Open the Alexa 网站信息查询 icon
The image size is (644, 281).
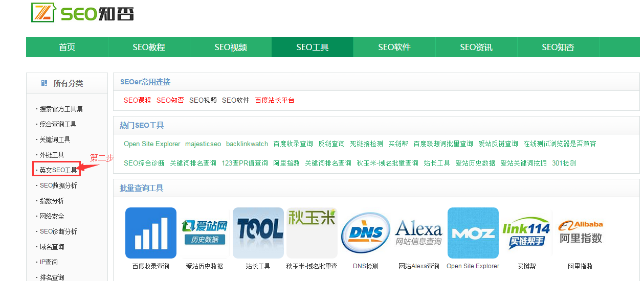419,233
